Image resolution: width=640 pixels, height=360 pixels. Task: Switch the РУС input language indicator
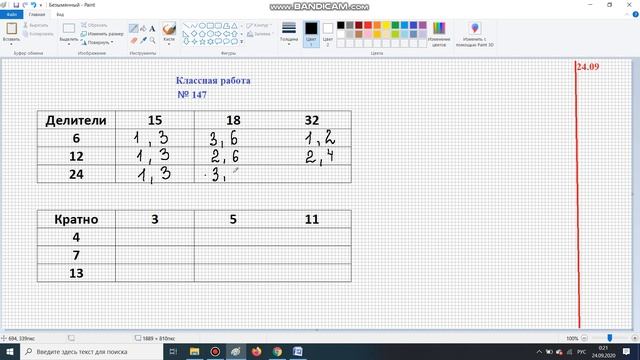pyautogui.click(x=581, y=352)
